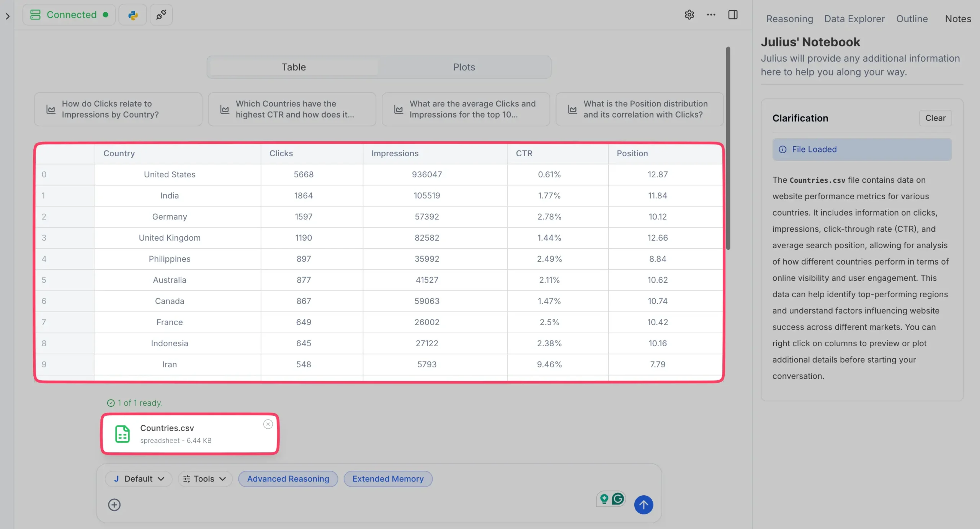This screenshot has height=529, width=980.
Task: Open the Data Explorer tab
Action: 854,19
